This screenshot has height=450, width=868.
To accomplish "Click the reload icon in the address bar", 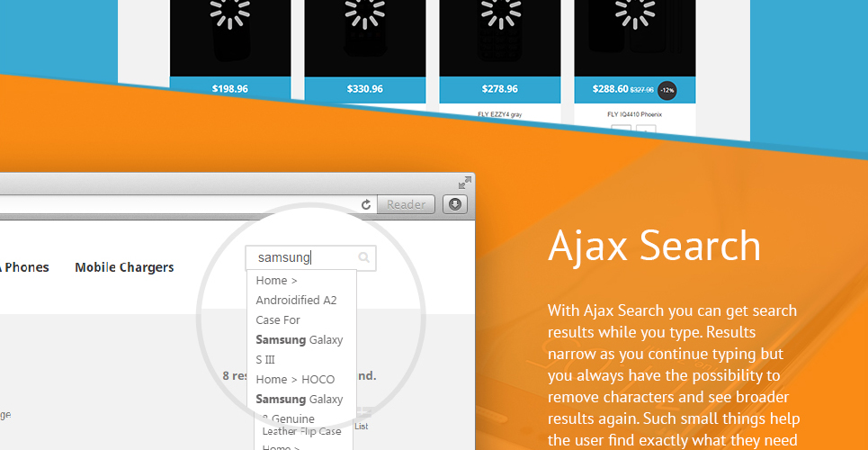I will click(366, 205).
